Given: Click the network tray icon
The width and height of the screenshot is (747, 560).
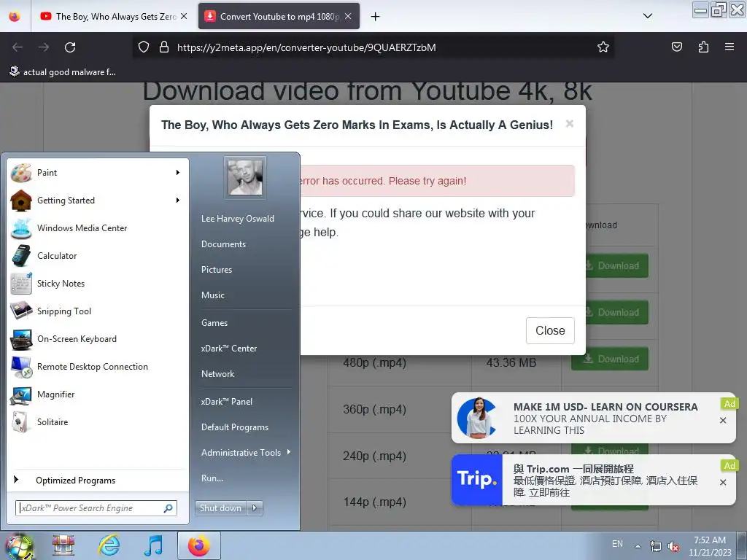Looking at the screenshot, I should coord(656,547).
